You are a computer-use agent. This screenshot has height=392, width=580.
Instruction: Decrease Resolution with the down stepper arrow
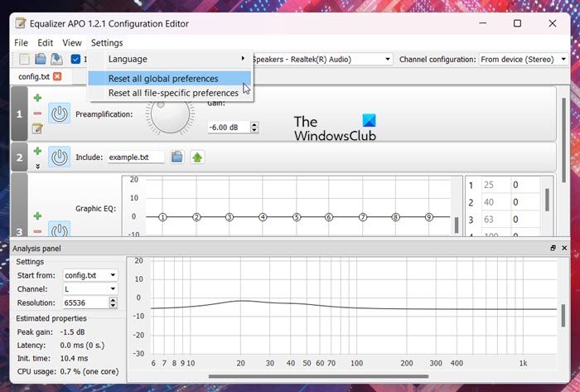click(114, 306)
